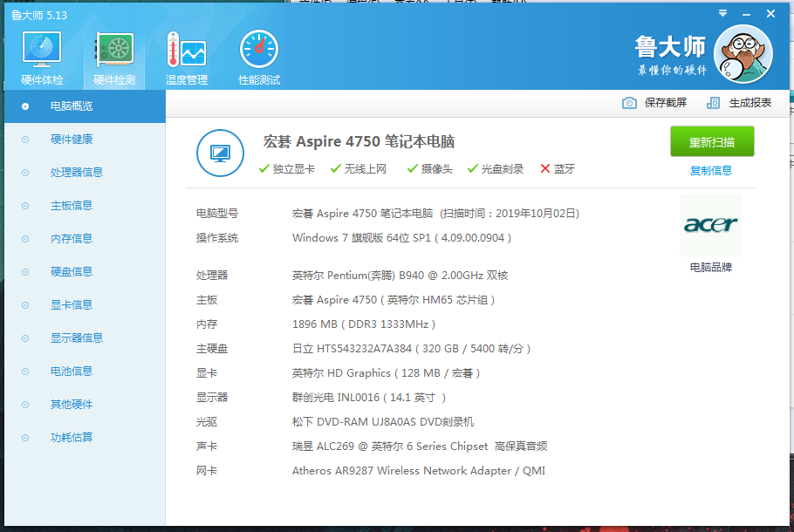Click the 独立显卡 feature label
The width and height of the screenshot is (794, 532).
pos(294,169)
